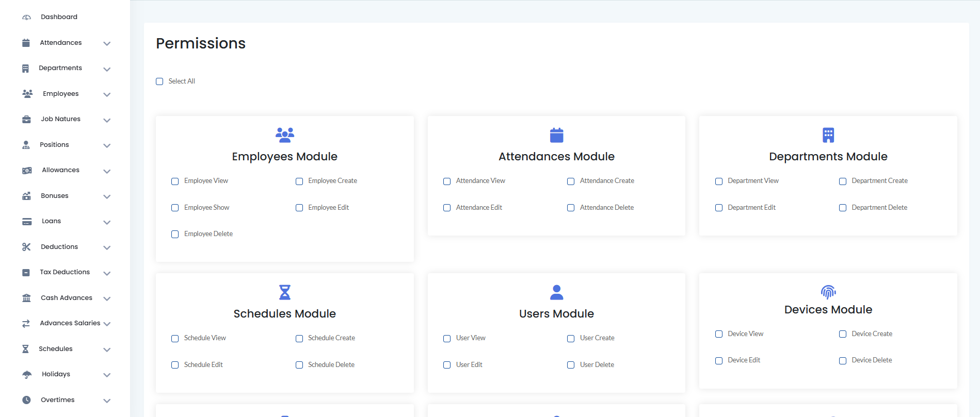Check the Attendance Create permission box

pos(571,181)
